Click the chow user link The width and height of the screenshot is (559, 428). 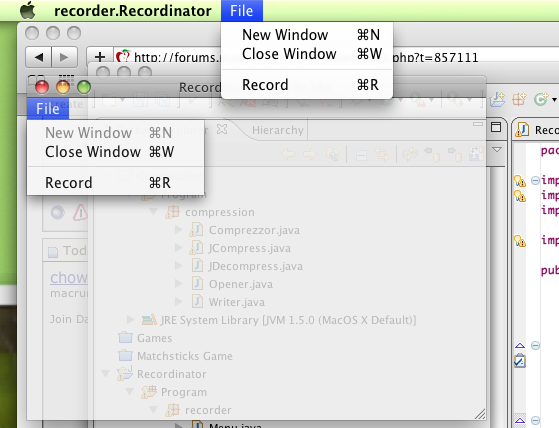68,278
